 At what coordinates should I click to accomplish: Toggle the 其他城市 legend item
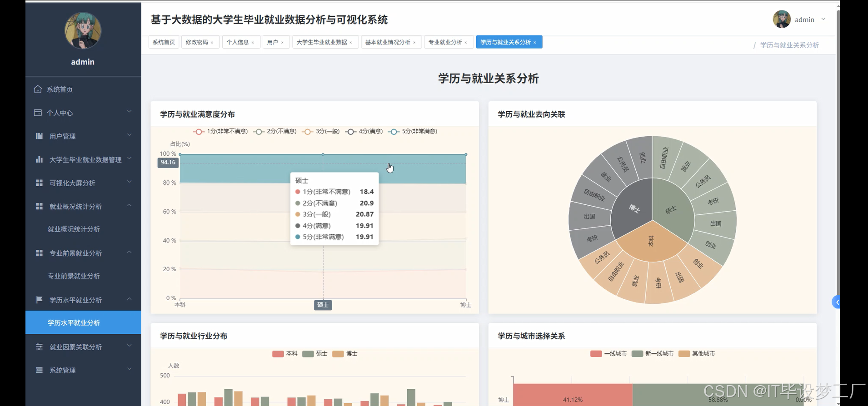click(x=697, y=353)
